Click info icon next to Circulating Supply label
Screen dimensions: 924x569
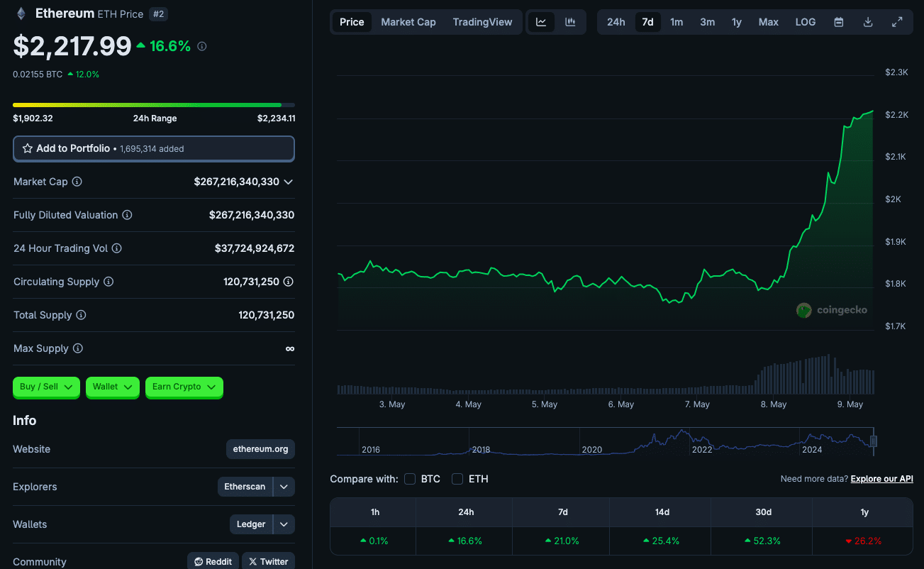coord(108,282)
